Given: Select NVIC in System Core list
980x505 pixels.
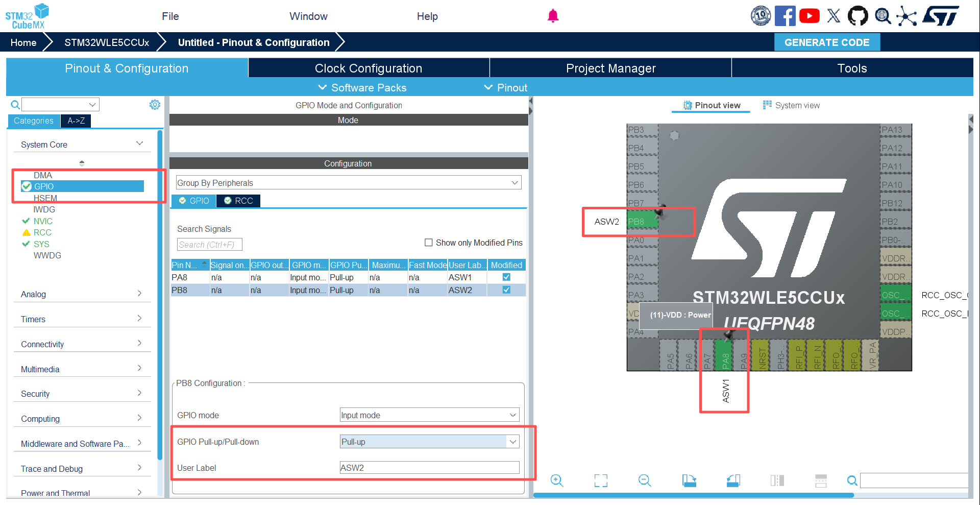Looking at the screenshot, I should tap(43, 221).
